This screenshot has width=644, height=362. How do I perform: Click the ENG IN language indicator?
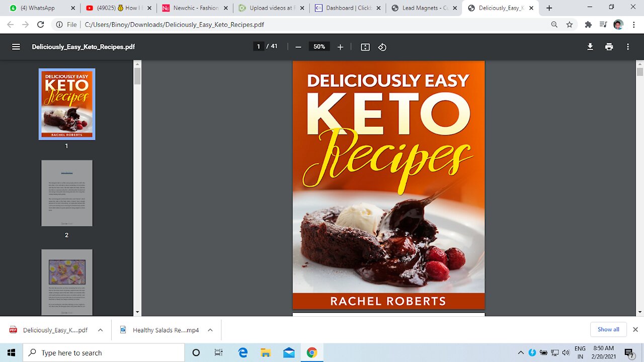click(x=580, y=352)
